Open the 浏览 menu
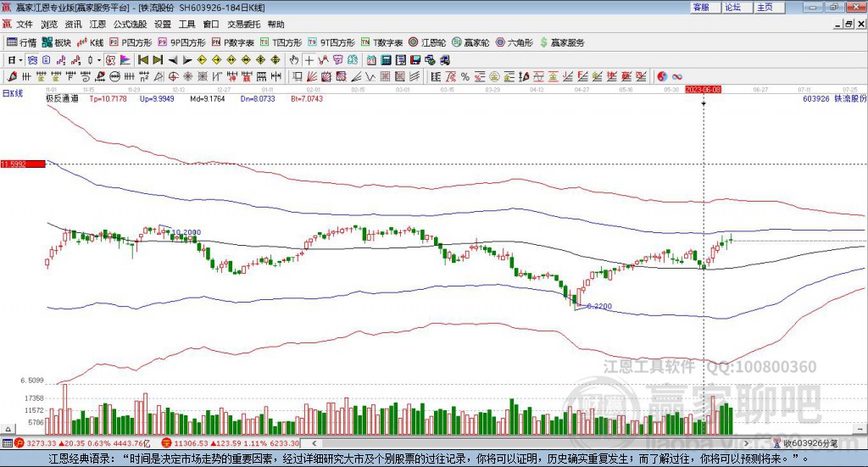The height and width of the screenshot is (467, 868). (48, 25)
